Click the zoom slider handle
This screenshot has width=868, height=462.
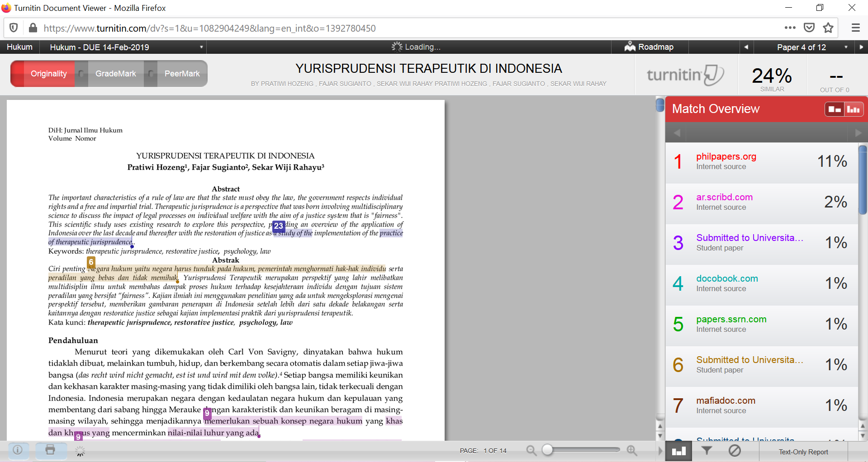(547, 450)
